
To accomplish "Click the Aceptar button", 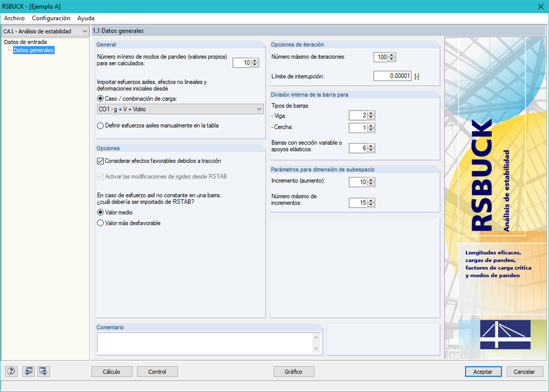I will 483,372.
